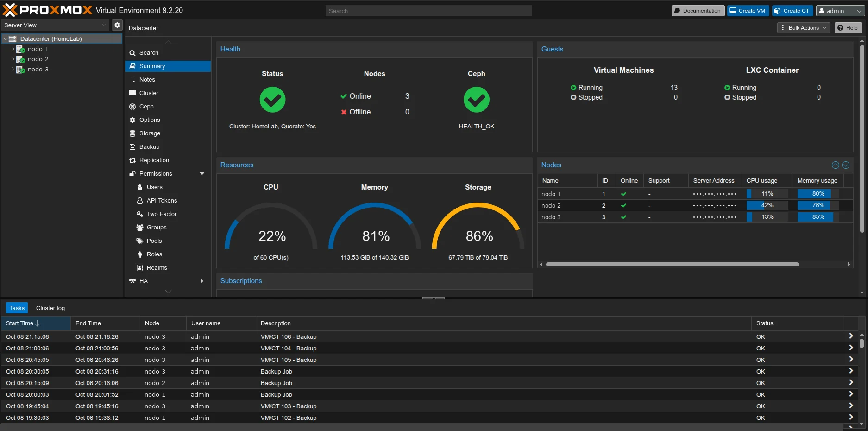This screenshot has height=431, width=868.
Task: Click the Storage database icon
Action: pyautogui.click(x=132, y=133)
